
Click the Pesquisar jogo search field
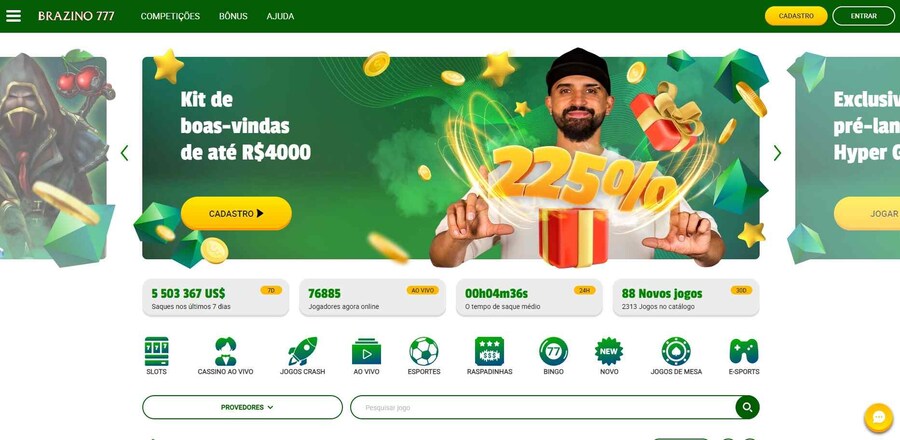tap(543, 407)
